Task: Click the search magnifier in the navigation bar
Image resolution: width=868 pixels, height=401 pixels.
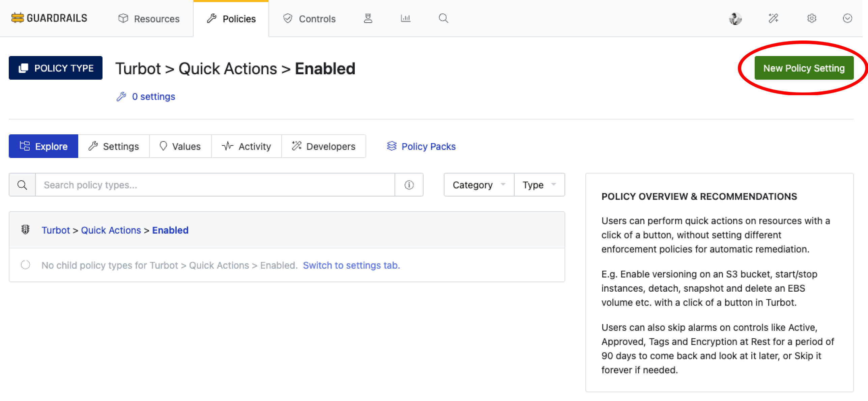Action: 443,19
